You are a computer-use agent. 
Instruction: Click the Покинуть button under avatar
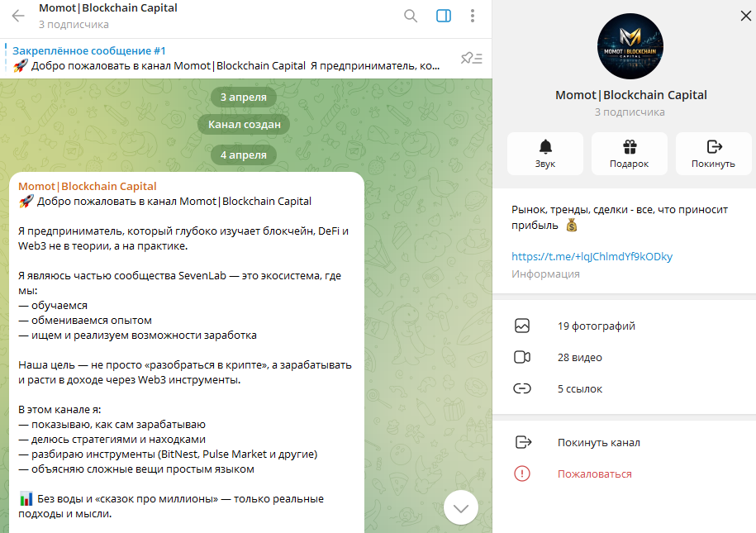pyautogui.click(x=714, y=154)
